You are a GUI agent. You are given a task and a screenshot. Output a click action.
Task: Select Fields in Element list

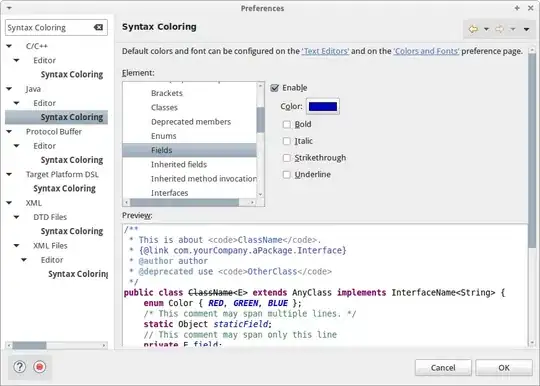189,150
